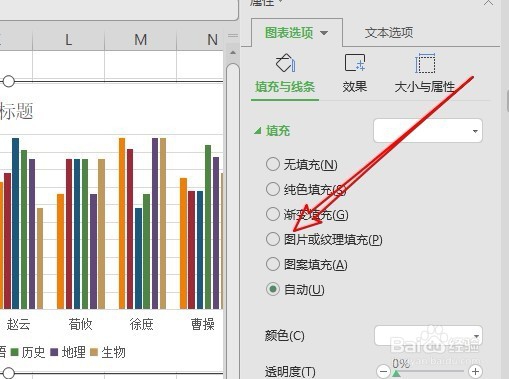The width and height of the screenshot is (509, 379).
Task: Click the 荀攸 axis label
Action: point(80,324)
